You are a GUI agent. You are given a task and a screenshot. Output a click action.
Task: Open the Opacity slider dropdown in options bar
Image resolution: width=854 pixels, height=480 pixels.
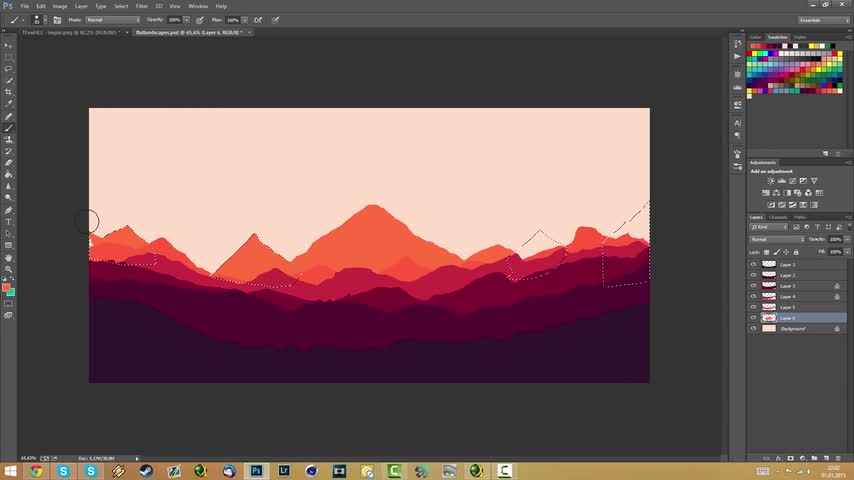tap(186, 20)
